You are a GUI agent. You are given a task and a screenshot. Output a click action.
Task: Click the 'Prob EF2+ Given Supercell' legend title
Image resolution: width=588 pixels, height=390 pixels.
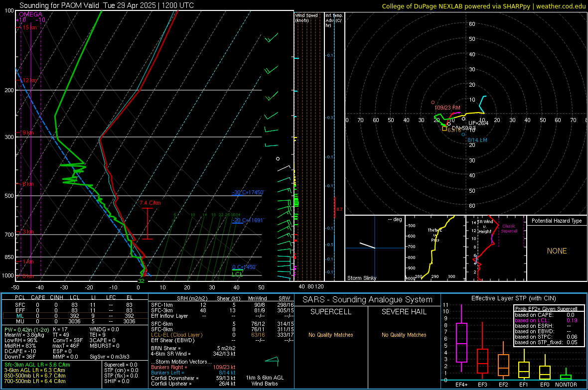point(546,309)
